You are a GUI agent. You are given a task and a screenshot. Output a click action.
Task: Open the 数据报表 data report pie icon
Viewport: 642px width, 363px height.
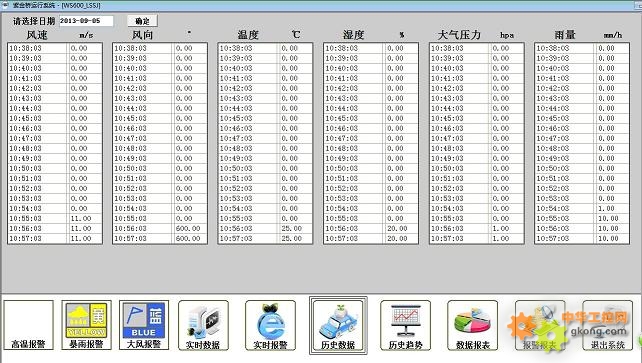[x=472, y=325]
